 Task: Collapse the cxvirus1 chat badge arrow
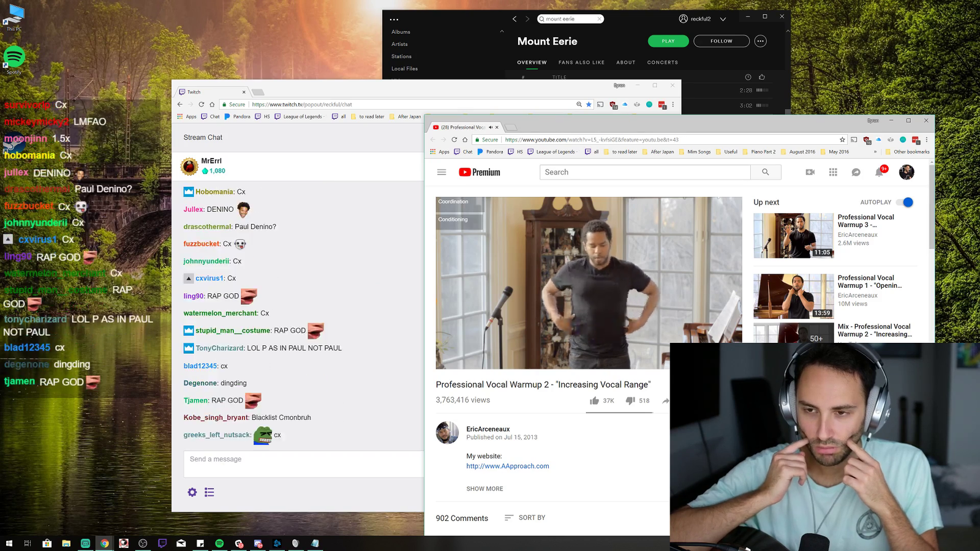pyautogui.click(x=189, y=278)
